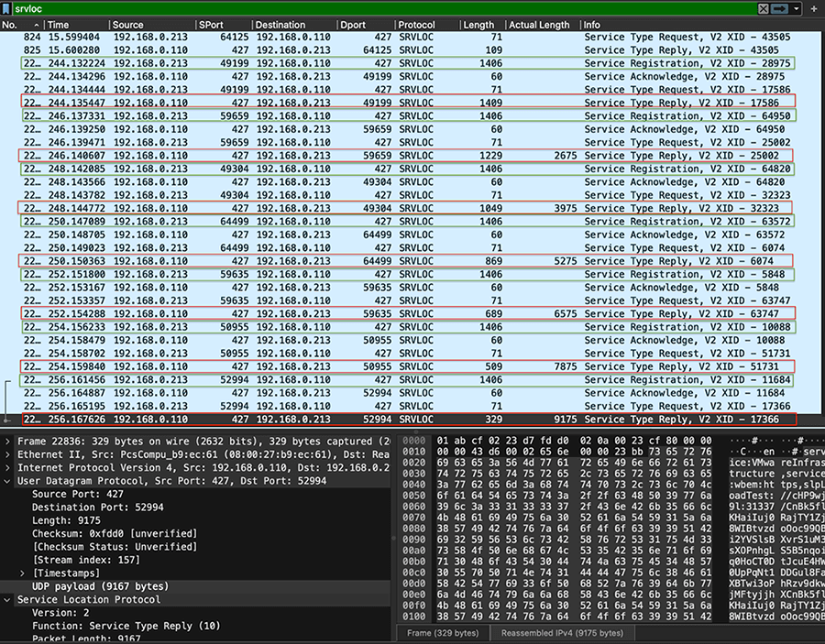Select the Stream index 157 field
The width and height of the screenshot is (825, 644).
pos(85,559)
